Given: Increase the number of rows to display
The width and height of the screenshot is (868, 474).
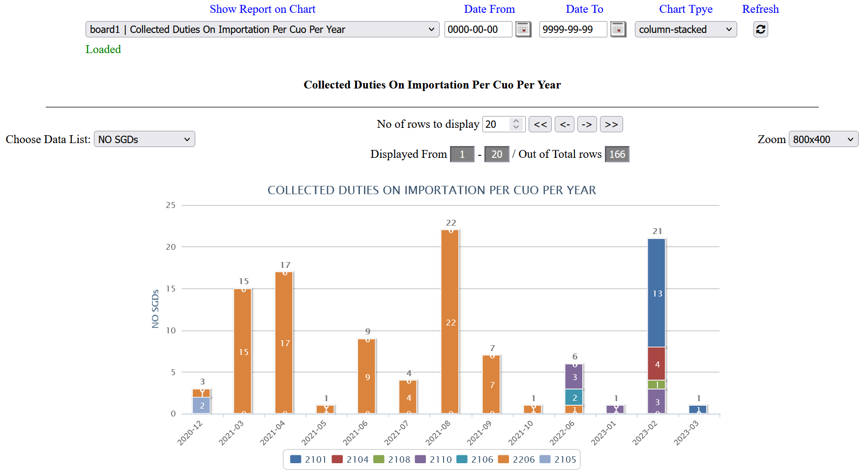Looking at the screenshot, I should point(516,121).
